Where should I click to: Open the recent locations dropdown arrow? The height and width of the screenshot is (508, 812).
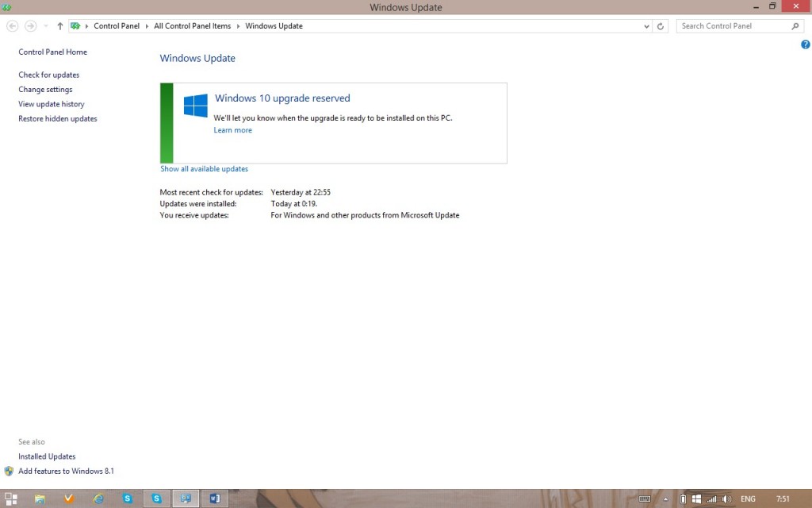tap(46, 26)
